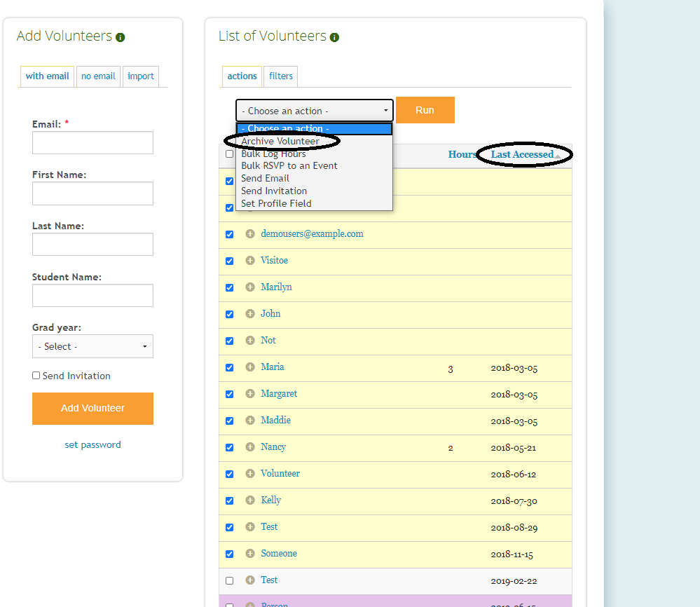
Task: Open Margaret's volunteer profile link
Action: click(279, 393)
